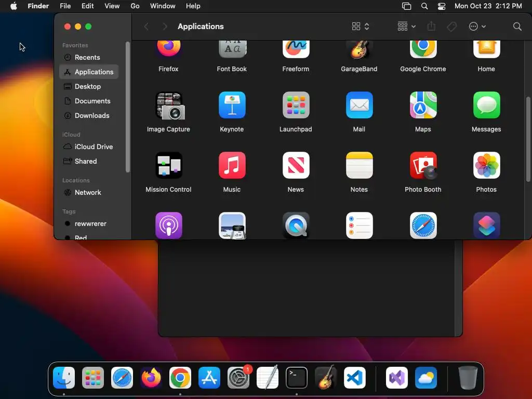The image size is (532, 399).
Task: Open the Window menu
Action: [x=163, y=6]
